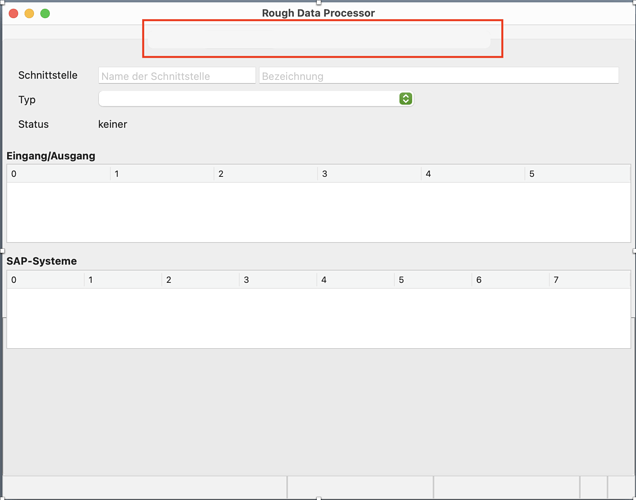This screenshot has height=500, width=636.
Task: Click column header 1 in SAP-Systeme table
Action: 123,280
